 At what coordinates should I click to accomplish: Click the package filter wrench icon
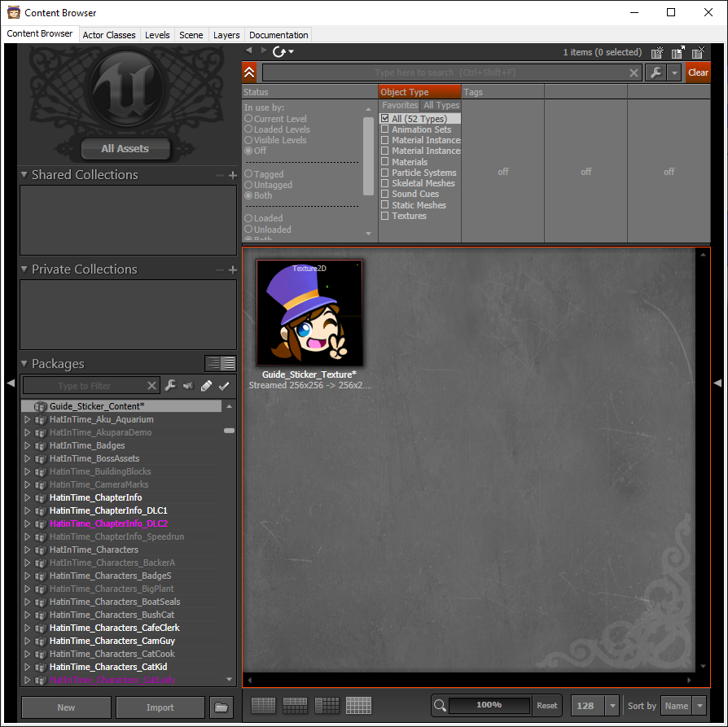point(170,385)
